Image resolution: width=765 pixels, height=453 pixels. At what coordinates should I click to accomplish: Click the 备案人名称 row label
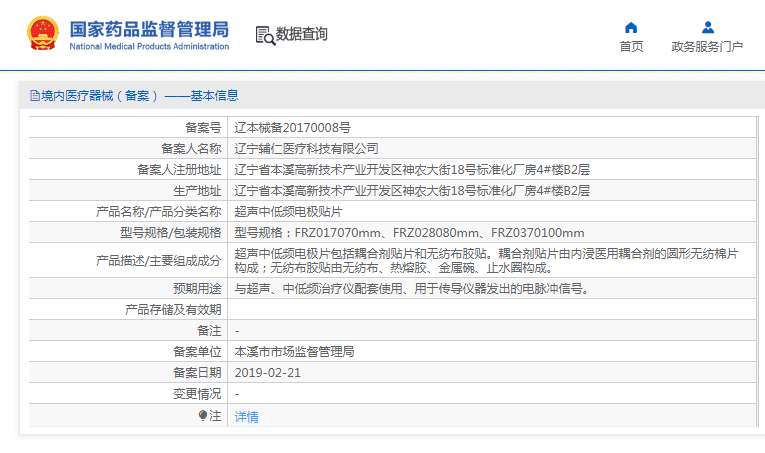(191, 149)
